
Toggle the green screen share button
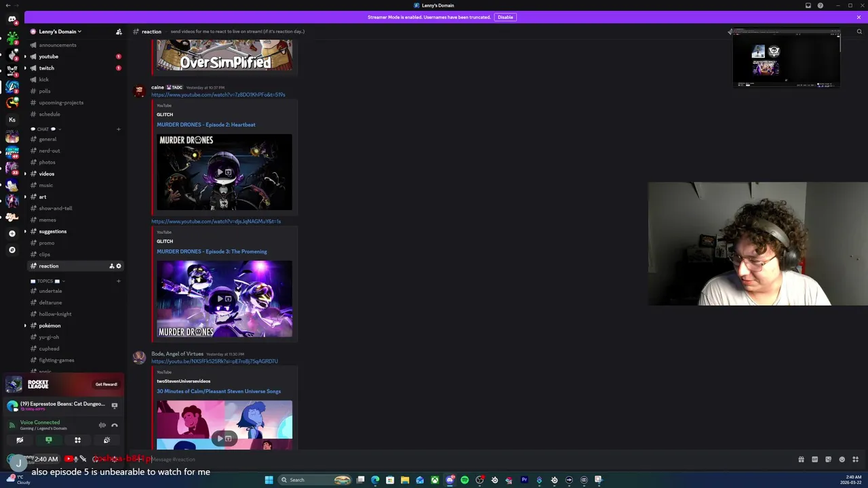tap(49, 440)
